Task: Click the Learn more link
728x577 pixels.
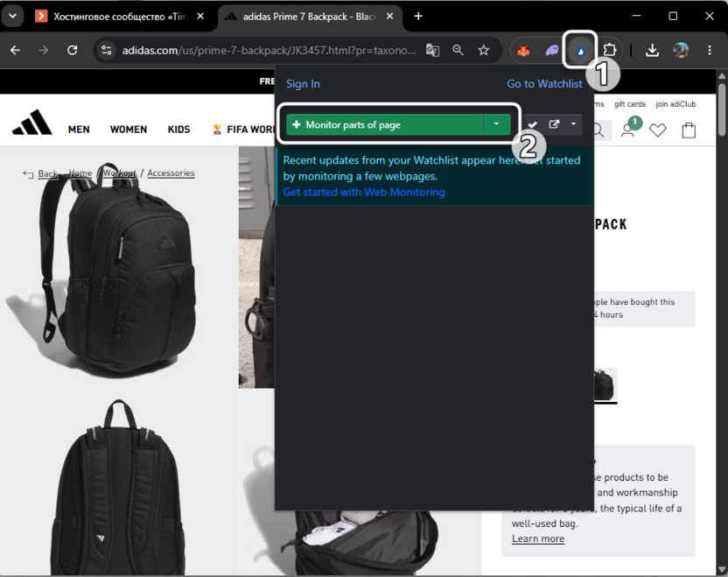Action: (x=538, y=538)
